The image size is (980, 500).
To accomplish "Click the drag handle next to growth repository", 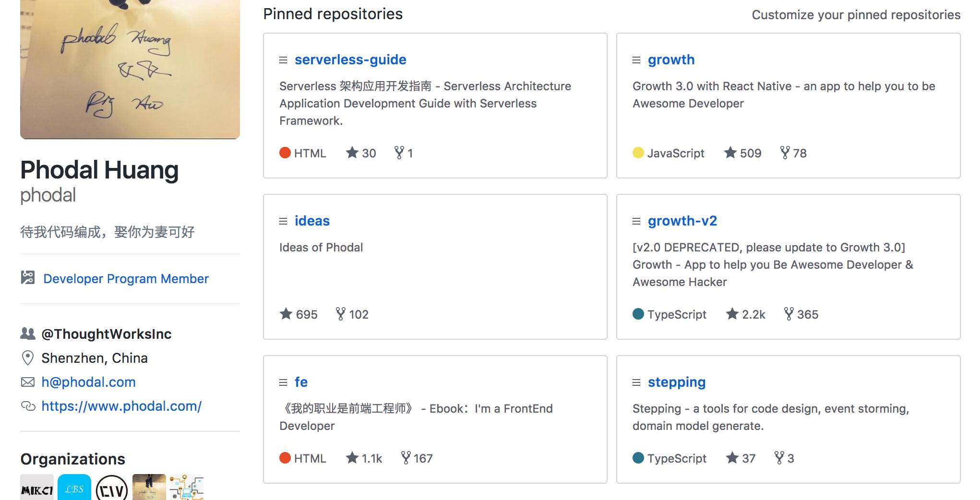I will click(636, 60).
